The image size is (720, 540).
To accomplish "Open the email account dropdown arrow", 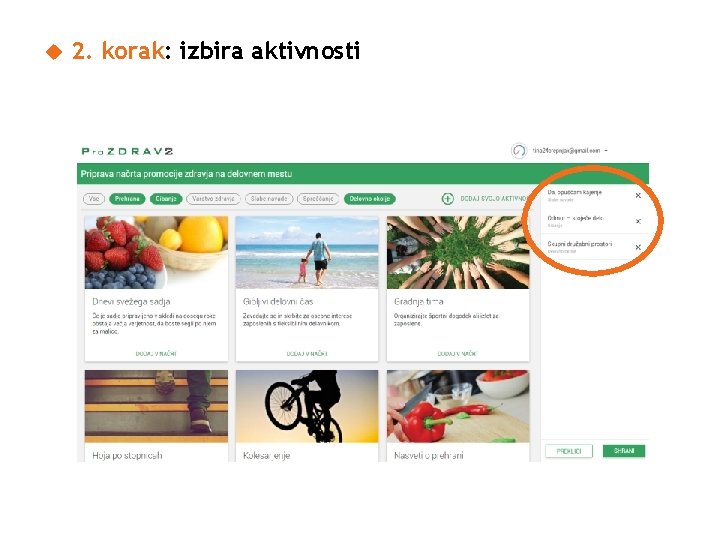I will (x=606, y=151).
